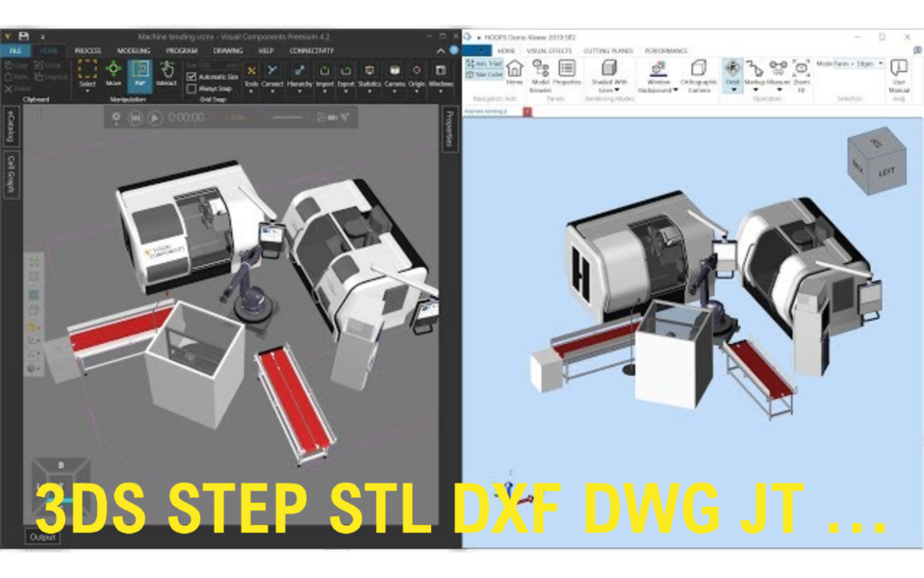Viewport: 924px width, 578px height.
Task: Open the FILE tab in Visual Components
Action: click(15, 51)
